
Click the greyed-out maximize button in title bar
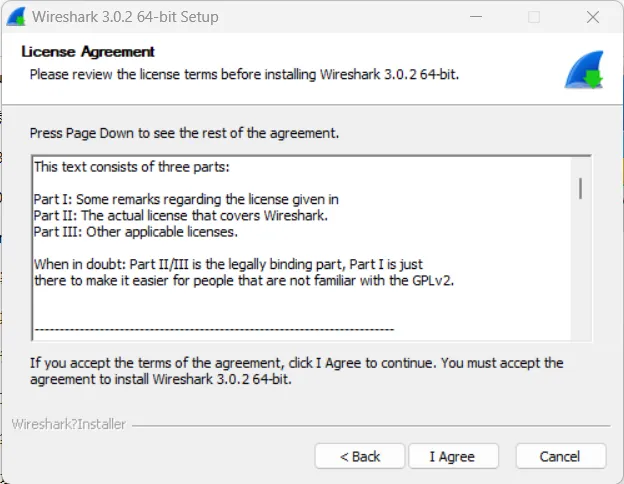point(533,17)
